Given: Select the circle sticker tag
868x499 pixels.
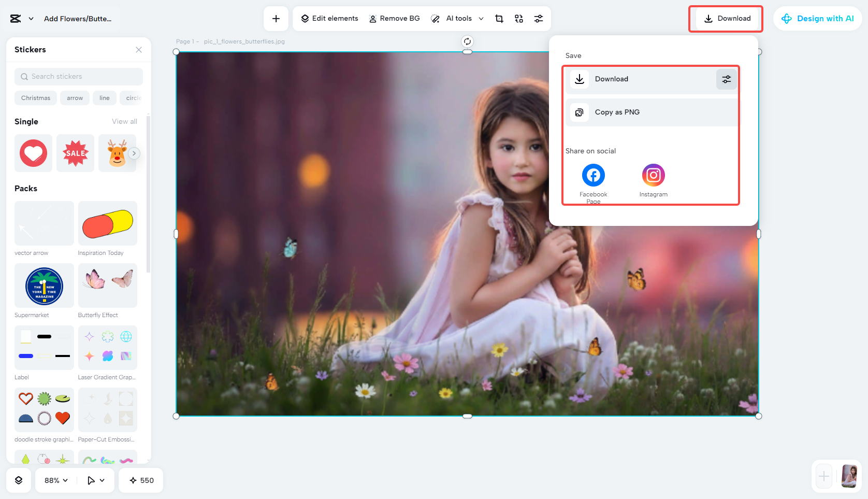Looking at the screenshot, I should pos(133,98).
